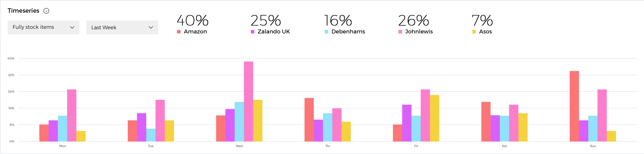This screenshot has width=644, height=154.
Task: Open the Last Week dropdown
Action: pyautogui.click(x=122, y=27)
